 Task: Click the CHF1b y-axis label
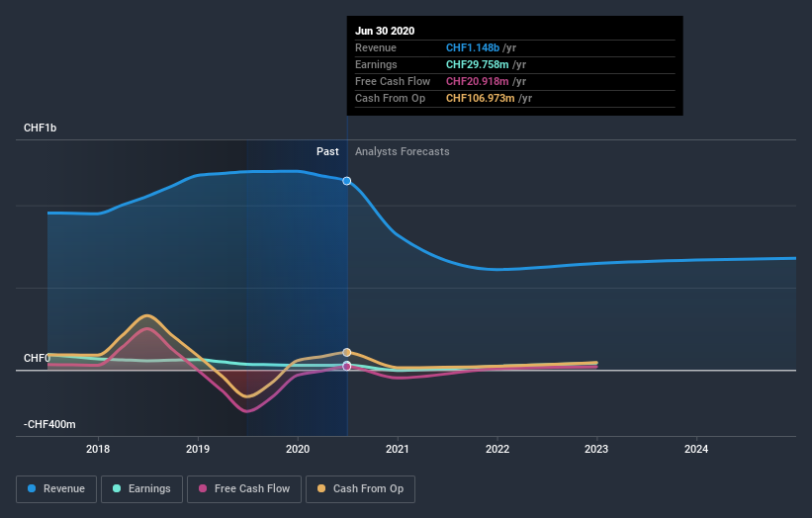[40, 128]
